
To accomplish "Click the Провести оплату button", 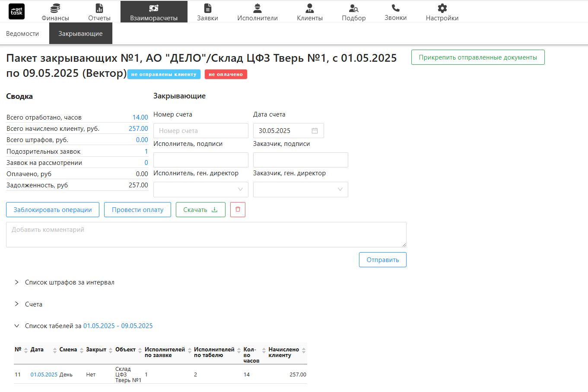I will tap(137, 210).
